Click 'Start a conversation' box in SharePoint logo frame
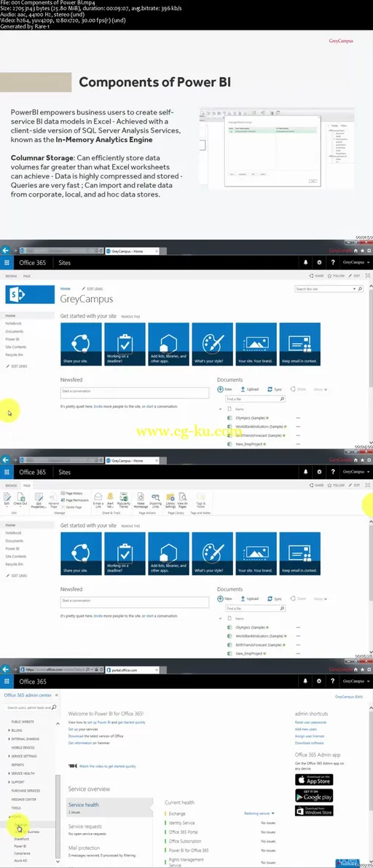Image resolution: width=373 pixels, height=868 pixels. point(135,392)
